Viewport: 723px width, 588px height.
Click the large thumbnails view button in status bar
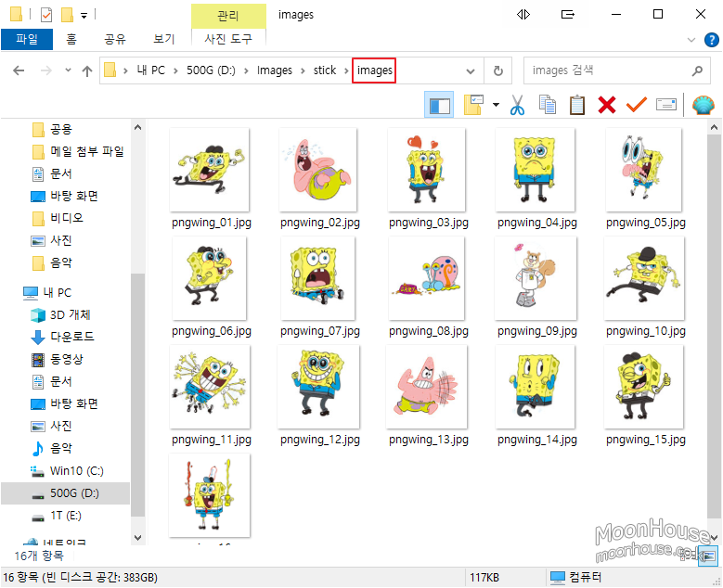click(x=710, y=556)
